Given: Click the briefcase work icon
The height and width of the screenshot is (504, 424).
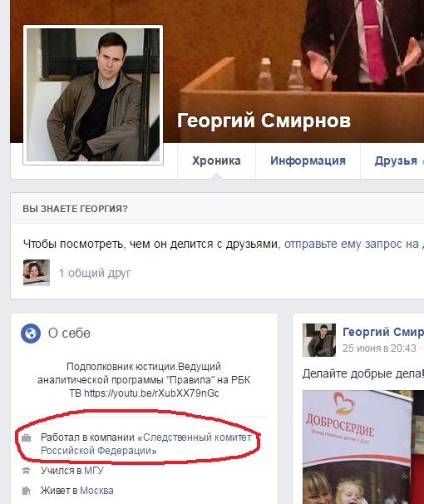Looking at the screenshot, I should (x=26, y=437).
